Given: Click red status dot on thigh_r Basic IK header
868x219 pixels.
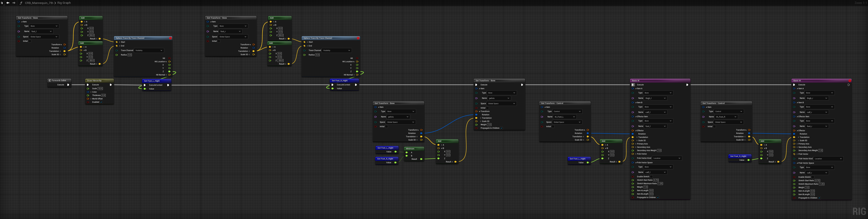Looking at the screenshot, I should (x=850, y=80).
